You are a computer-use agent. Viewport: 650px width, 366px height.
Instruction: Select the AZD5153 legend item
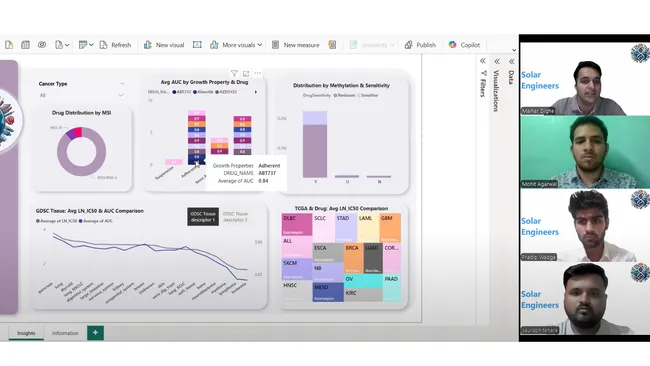226,92
